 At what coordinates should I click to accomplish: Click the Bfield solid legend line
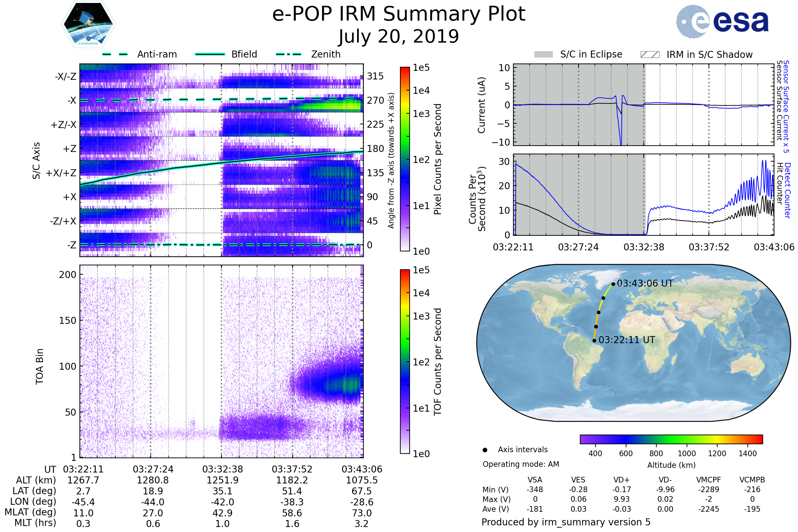(x=210, y=54)
